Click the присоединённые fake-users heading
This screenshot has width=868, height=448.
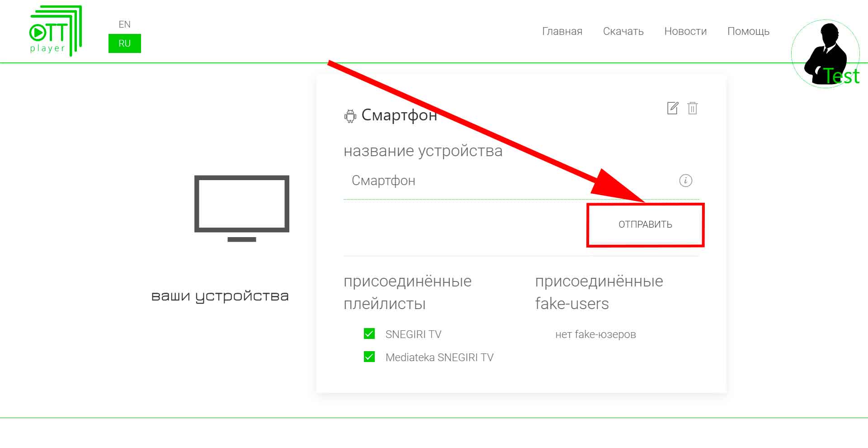[x=599, y=292]
